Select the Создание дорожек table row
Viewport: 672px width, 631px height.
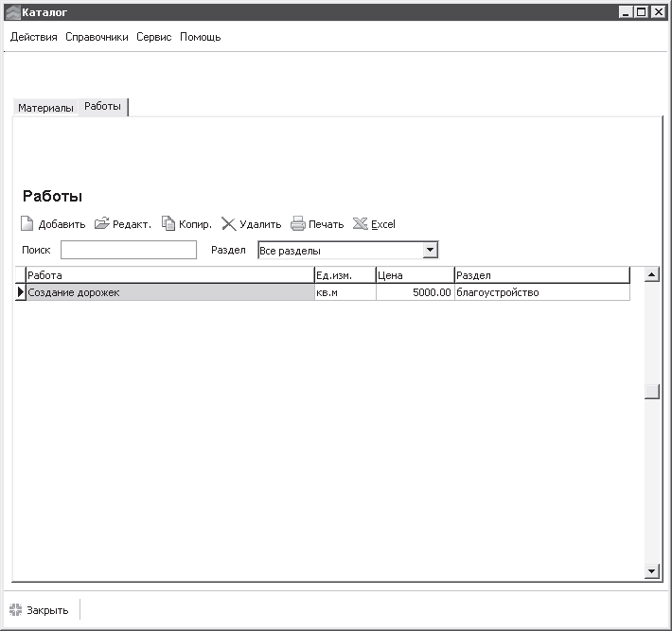click(323, 292)
